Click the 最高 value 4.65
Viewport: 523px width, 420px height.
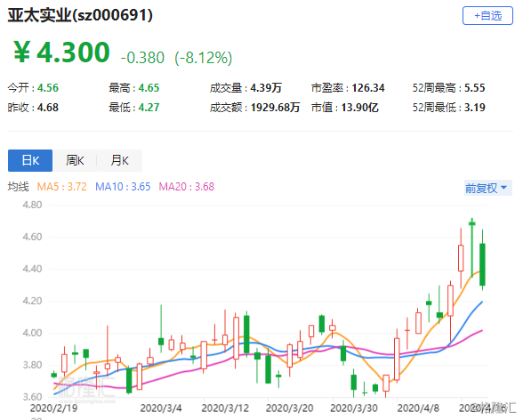click(x=149, y=88)
